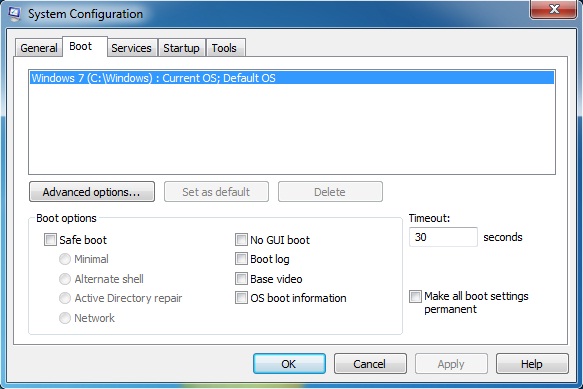
Task: Enable the Safe boot checkbox
Action: (x=50, y=239)
